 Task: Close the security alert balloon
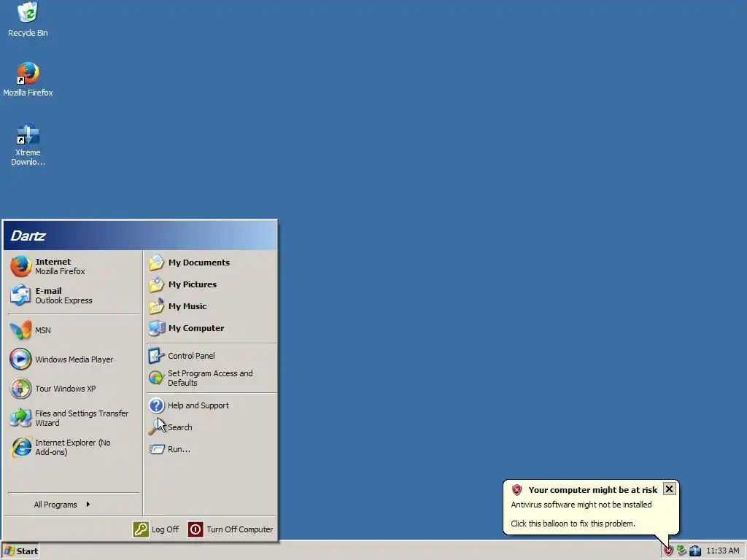click(670, 489)
